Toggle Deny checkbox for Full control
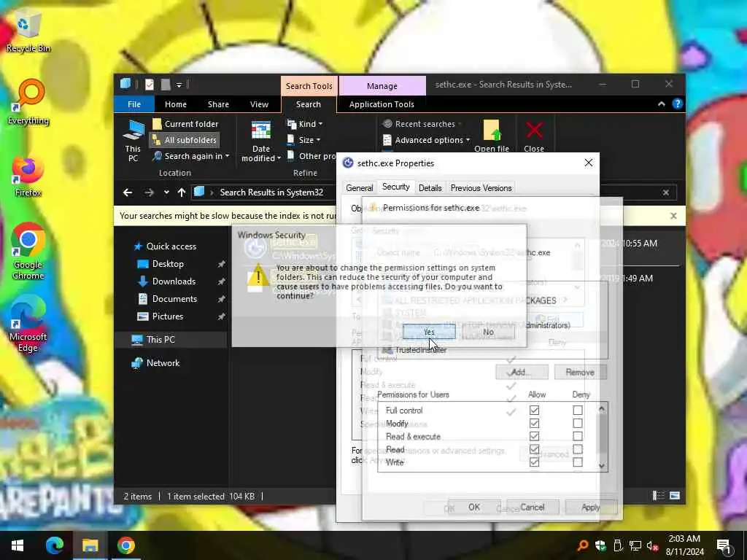This screenshot has height=560, width=747. click(578, 410)
